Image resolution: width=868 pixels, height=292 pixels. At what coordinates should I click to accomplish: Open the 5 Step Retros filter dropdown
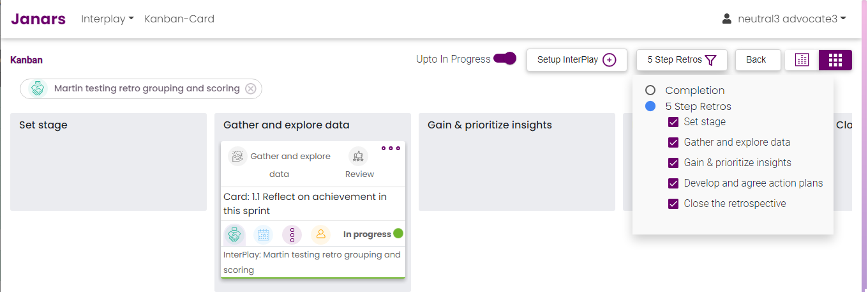click(x=682, y=60)
